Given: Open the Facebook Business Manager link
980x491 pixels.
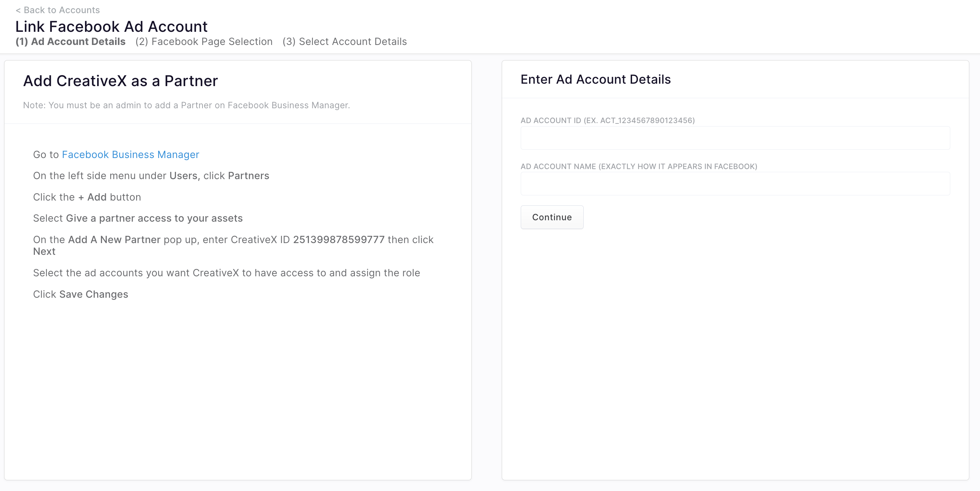Looking at the screenshot, I should pyautogui.click(x=131, y=155).
